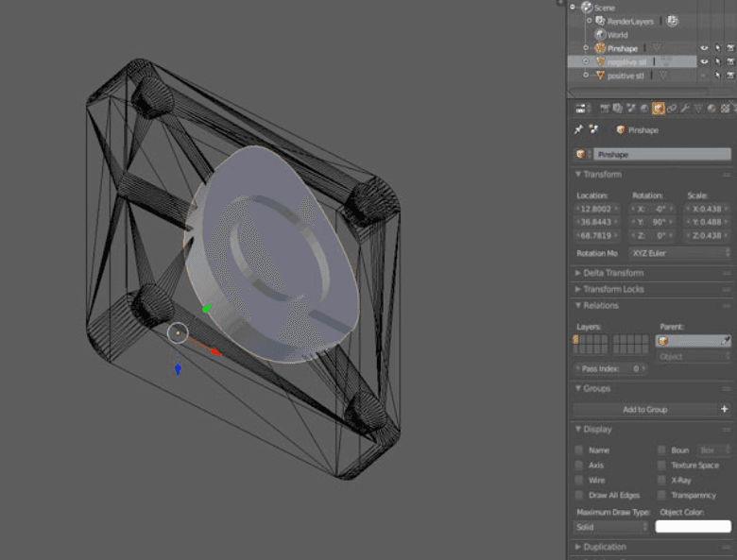The height and width of the screenshot is (560, 737).
Task: Open the Modifiers wrench tab
Action: [x=685, y=109]
